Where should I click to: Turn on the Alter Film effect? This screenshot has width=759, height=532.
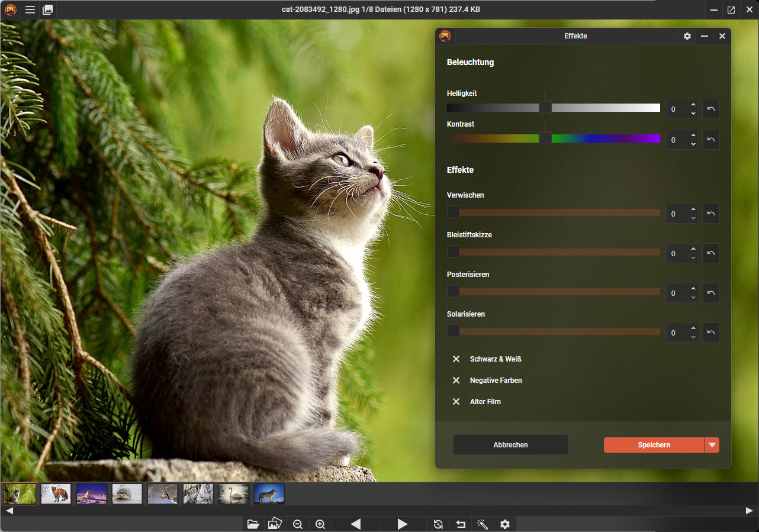click(x=456, y=402)
